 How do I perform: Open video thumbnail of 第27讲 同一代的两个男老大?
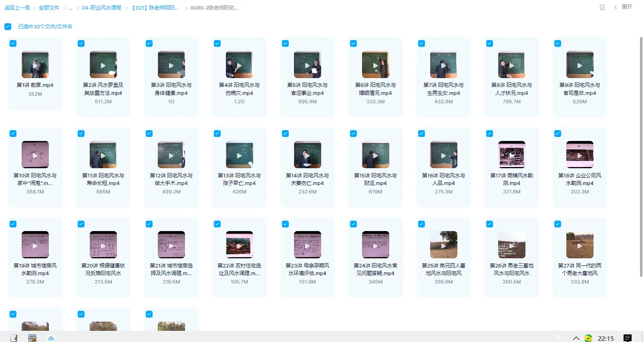(x=580, y=245)
